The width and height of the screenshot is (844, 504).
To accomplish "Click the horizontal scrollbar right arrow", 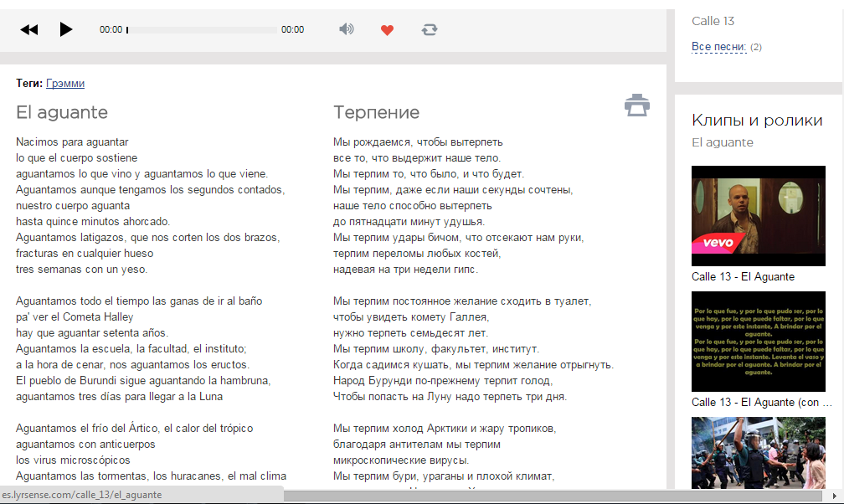I will pos(834,496).
